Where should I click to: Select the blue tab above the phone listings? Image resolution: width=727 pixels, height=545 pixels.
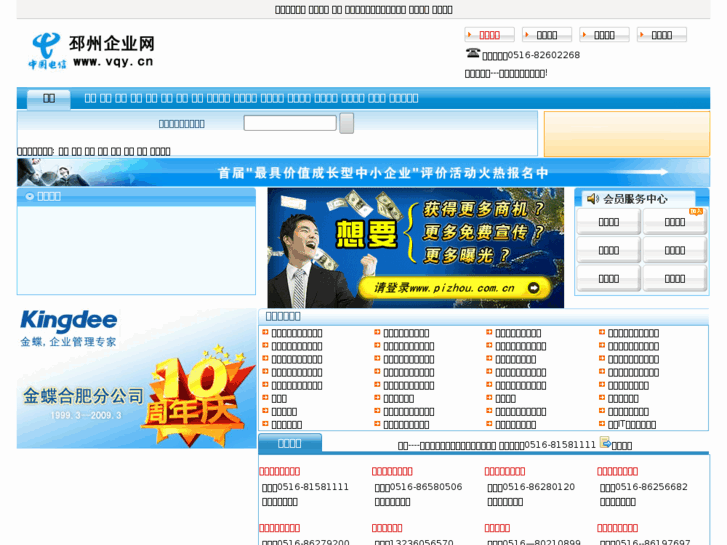(x=290, y=443)
